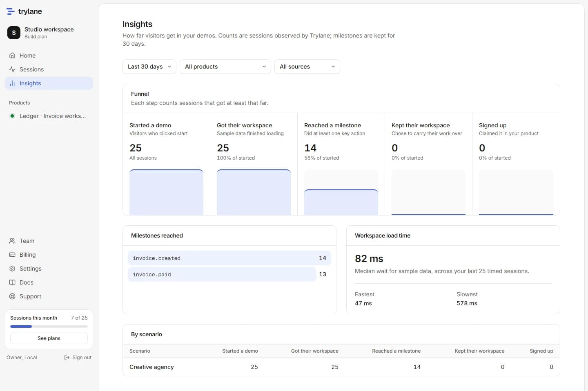Open Billing page label
The width and height of the screenshot is (588, 391).
[27, 255]
